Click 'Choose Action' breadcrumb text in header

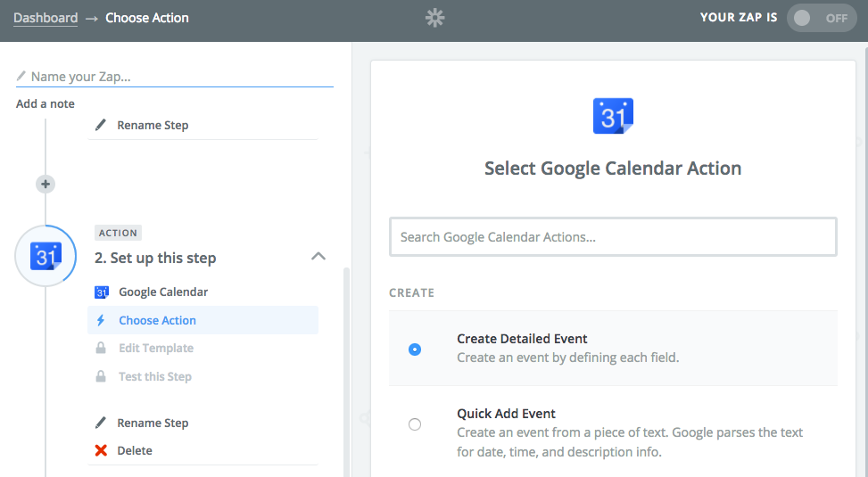147,18
